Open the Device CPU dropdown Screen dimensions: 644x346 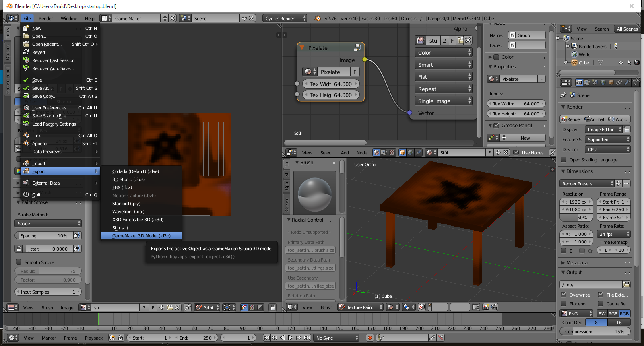(x=608, y=150)
